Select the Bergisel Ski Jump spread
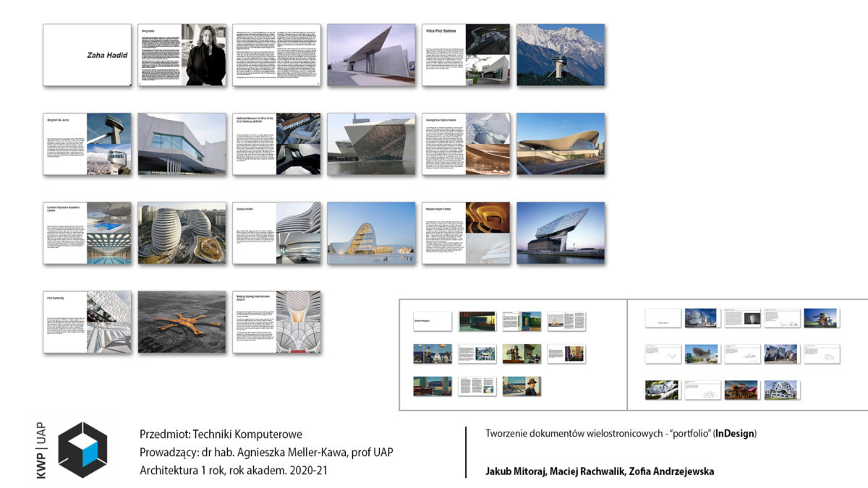Image resolution: width=868 pixels, height=488 pixels. [x=87, y=144]
